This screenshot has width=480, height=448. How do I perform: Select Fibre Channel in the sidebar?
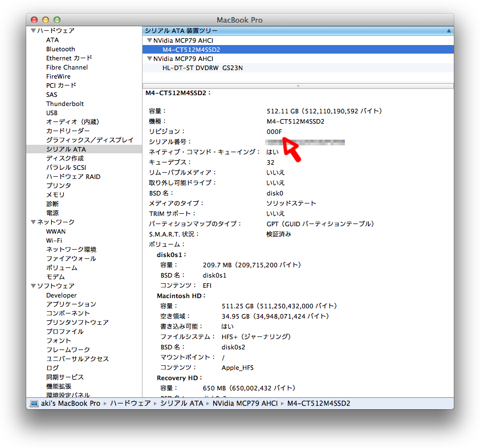coord(67,67)
